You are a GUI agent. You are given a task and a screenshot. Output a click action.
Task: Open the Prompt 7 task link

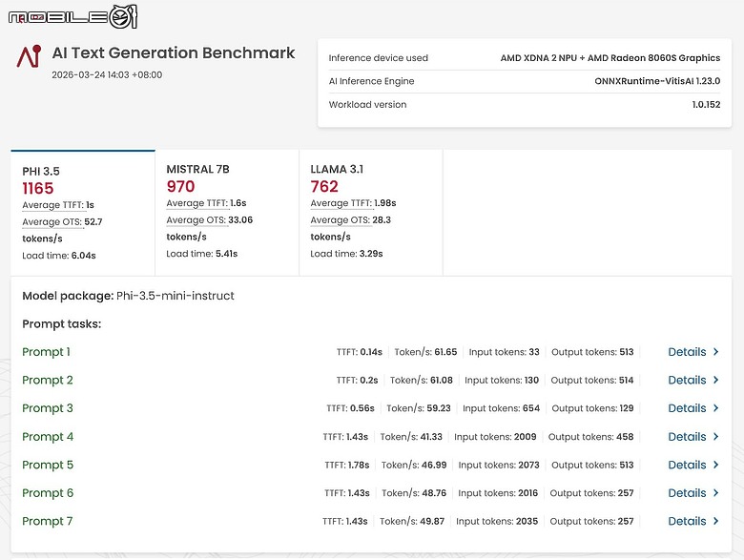click(48, 521)
